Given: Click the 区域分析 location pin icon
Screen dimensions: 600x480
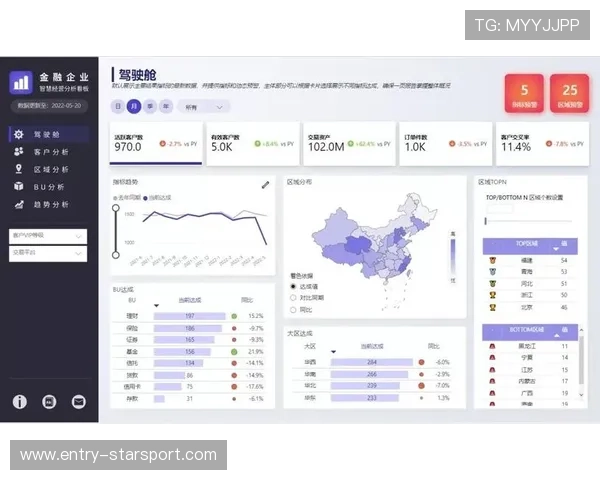Looking at the screenshot, I should pos(19,169).
